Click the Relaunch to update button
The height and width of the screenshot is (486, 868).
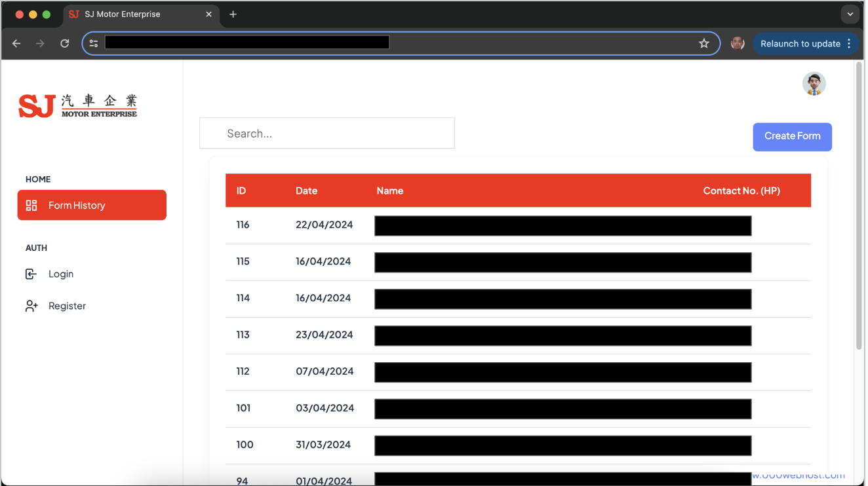(x=800, y=43)
